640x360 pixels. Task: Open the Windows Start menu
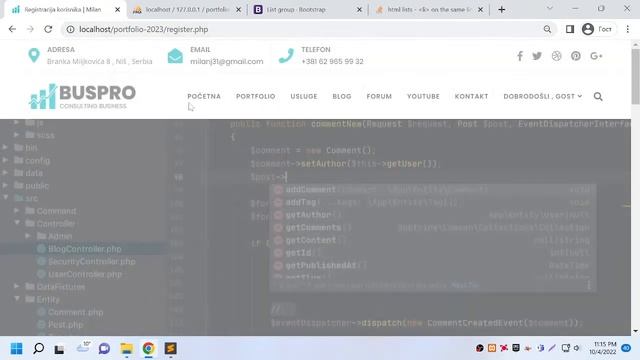(x=16, y=349)
